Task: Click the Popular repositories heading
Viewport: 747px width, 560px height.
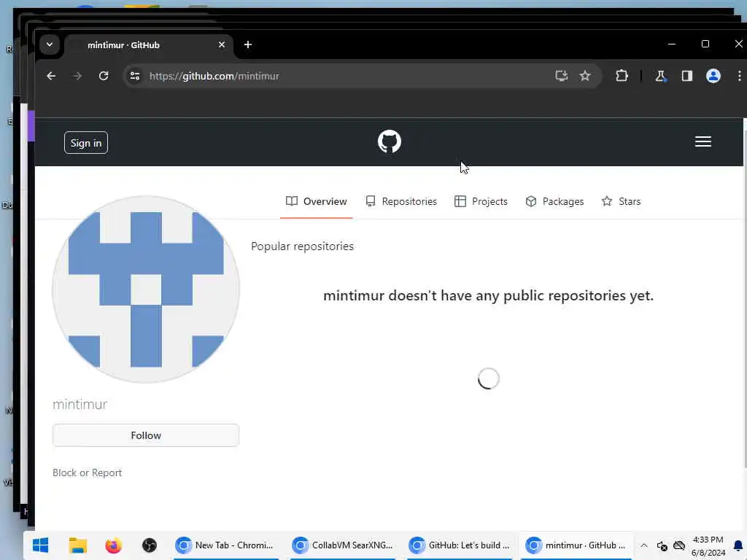Action: pos(303,246)
